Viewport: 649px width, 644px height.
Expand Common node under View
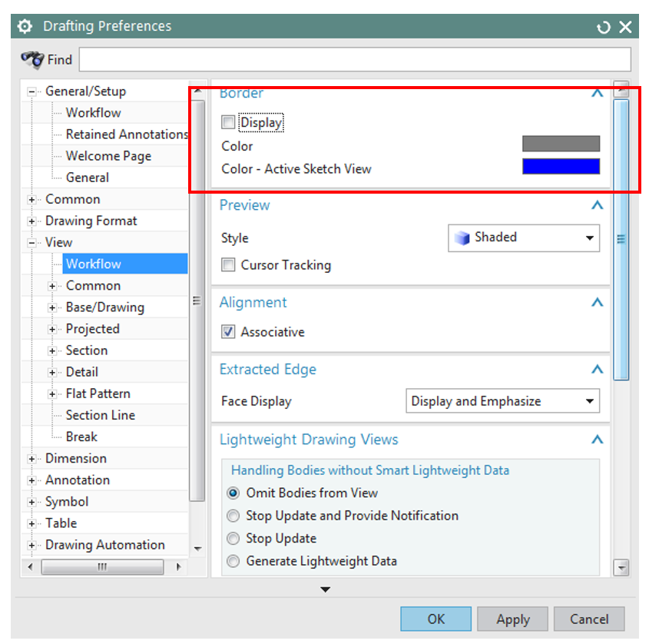tap(52, 286)
